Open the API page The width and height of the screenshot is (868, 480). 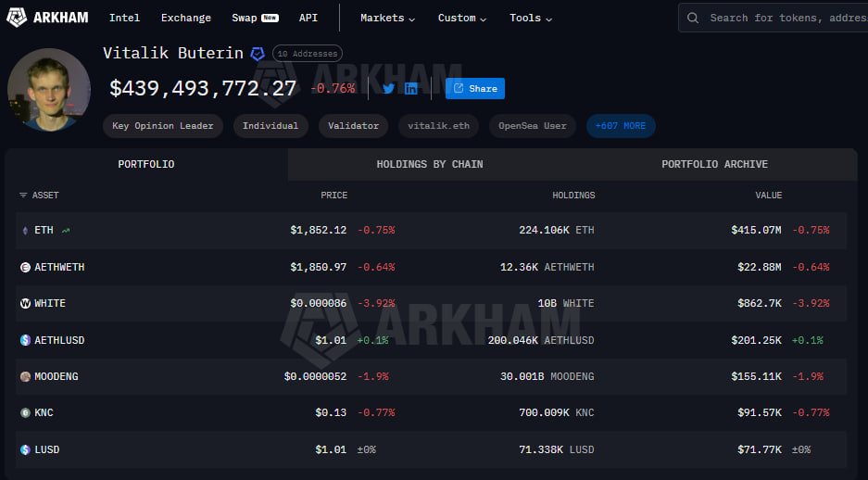308,18
